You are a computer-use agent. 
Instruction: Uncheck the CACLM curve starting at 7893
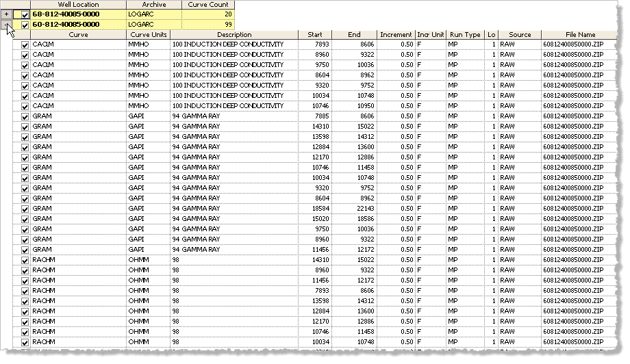[x=25, y=44]
